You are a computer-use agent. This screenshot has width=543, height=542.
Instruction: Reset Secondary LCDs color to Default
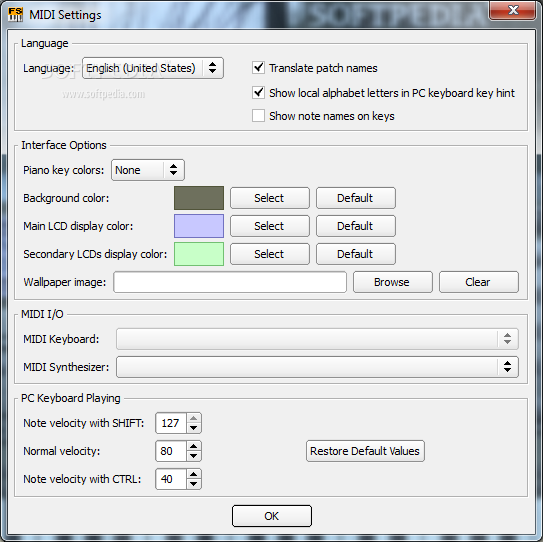coord(356,254)
